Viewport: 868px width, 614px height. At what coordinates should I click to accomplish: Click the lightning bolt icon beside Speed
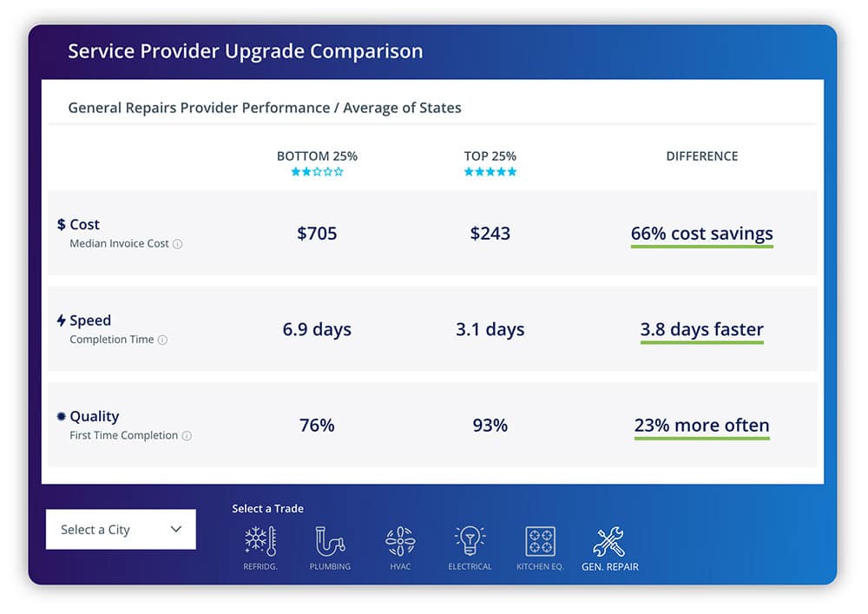point(62,320)
